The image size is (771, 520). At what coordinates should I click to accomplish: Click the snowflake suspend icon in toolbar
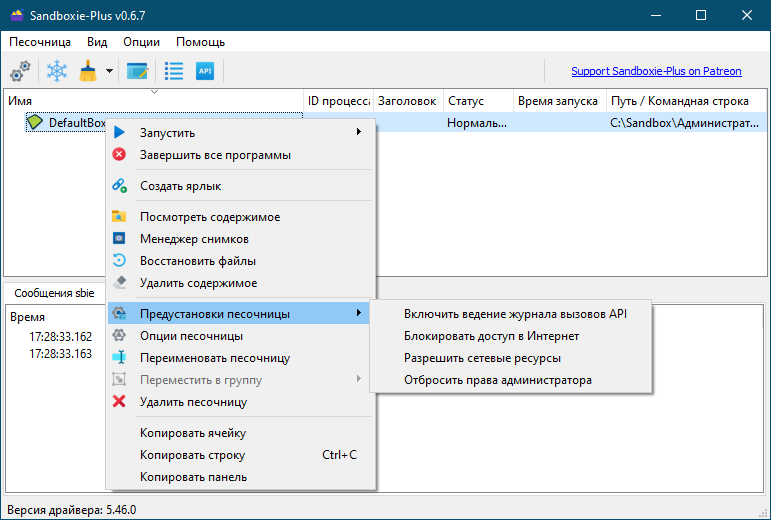click(57, 71)
